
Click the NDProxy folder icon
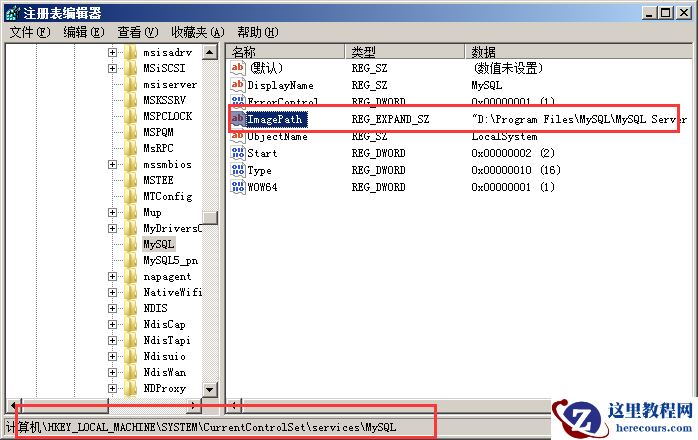tap(130, 388)
